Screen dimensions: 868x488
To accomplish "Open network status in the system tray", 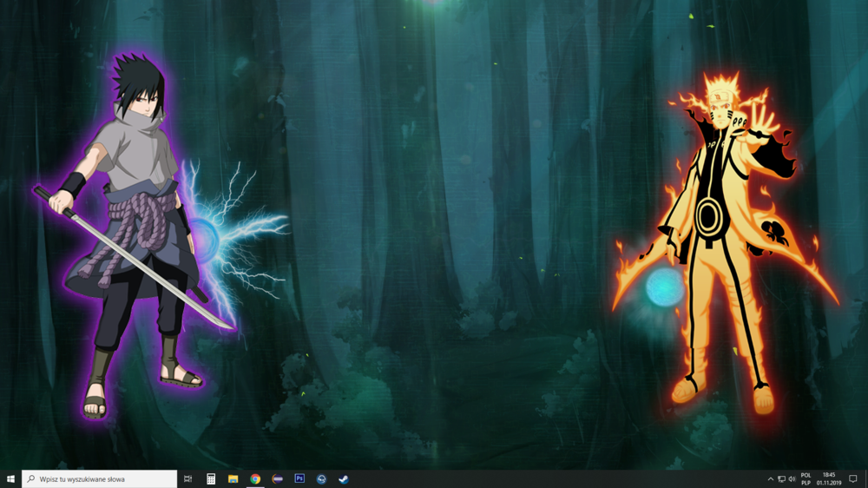I will click(782, 479).
